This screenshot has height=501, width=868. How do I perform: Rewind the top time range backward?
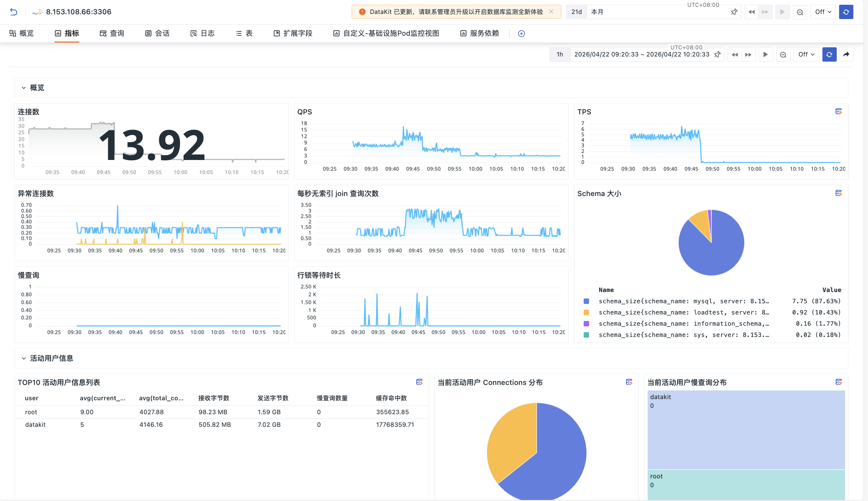tap(751, 12)
